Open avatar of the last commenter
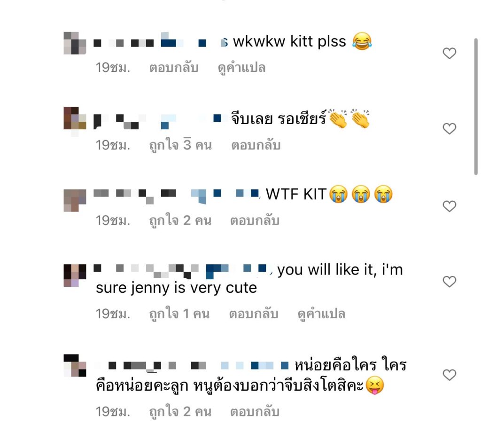Viewport: 481px width, 448px height. pyautogui.click(x=75, y=365)
